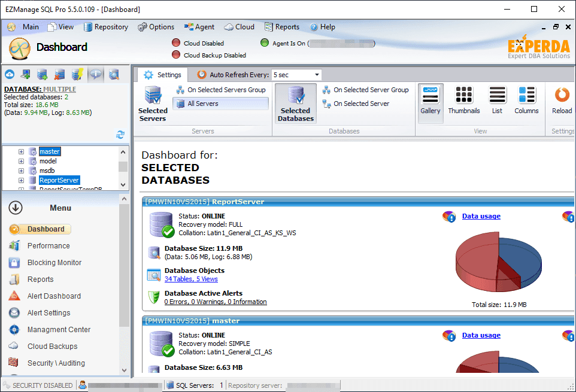Open the 0 Errors, 0 Warnings alerts link
Viewport: 576px width, 392px height.
click(216, 302)
